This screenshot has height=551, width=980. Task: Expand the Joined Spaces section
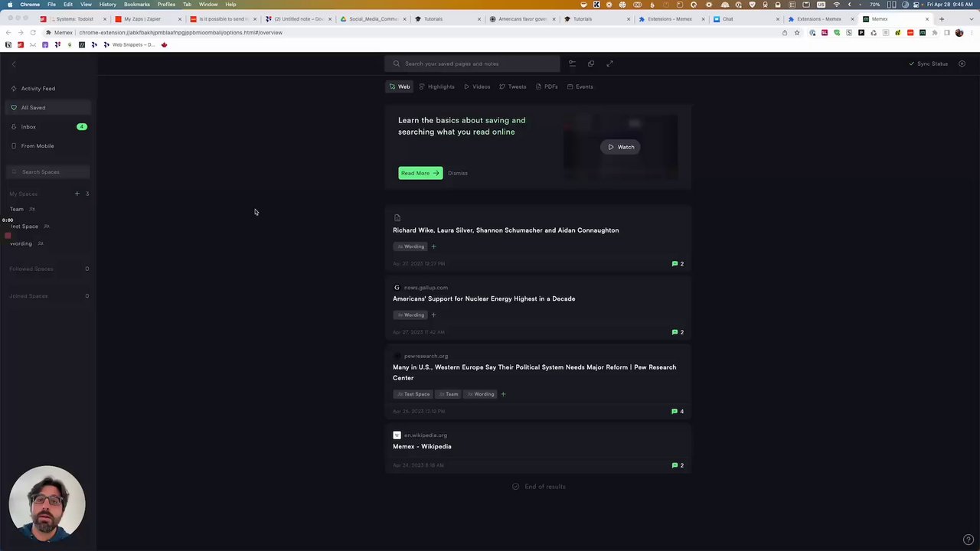[28, 296]
